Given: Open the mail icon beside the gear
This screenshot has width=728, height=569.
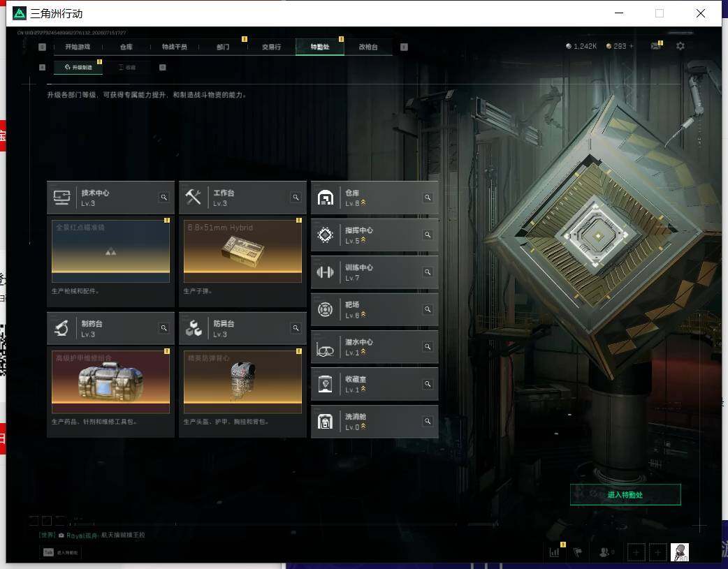Looking at the screenshot, I should [655, 45].
